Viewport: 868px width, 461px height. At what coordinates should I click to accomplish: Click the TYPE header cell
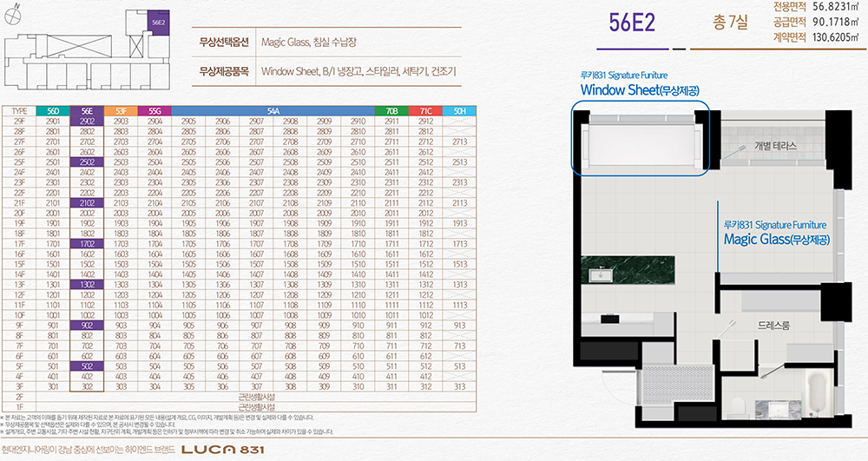(19, 111)
